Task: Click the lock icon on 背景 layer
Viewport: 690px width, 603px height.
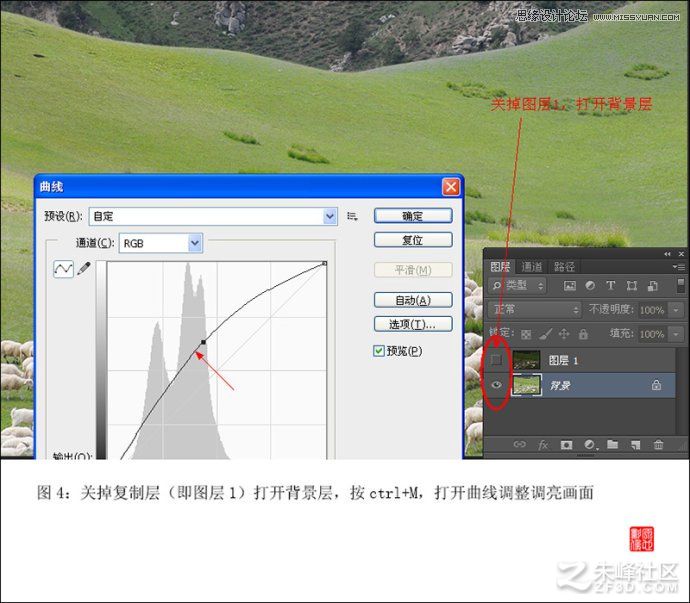Action: coord(656,385)
